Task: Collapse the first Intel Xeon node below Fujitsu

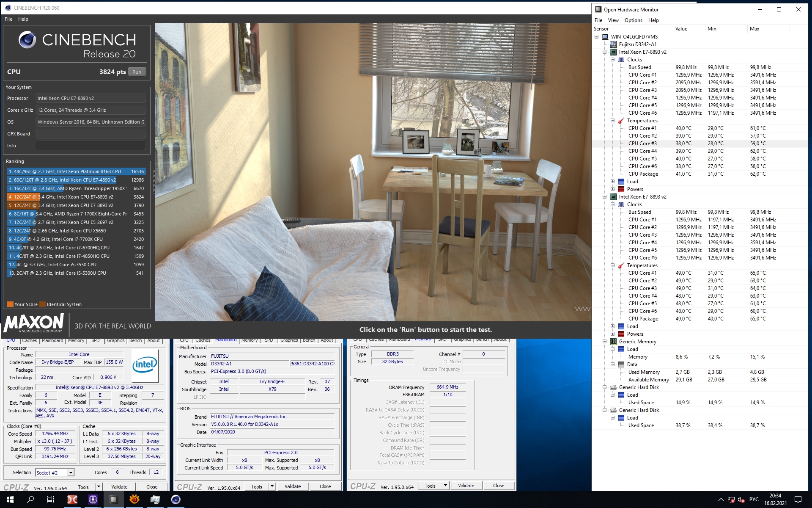Action: pos(605,52)
